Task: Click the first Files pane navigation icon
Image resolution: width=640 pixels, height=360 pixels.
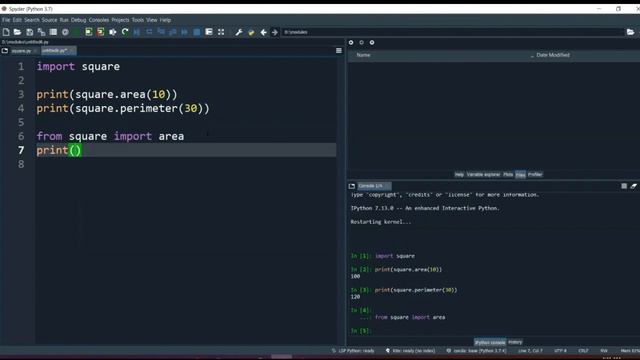Action: pos(351,42)
